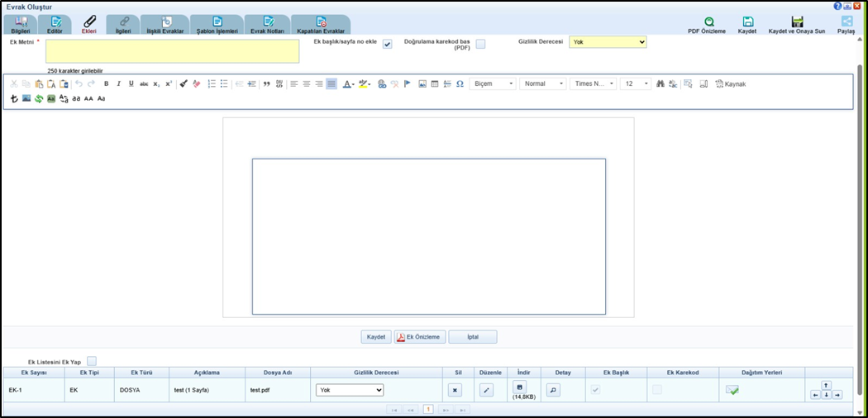
Task: Insert a bulleted list
Action: [224, 83]
